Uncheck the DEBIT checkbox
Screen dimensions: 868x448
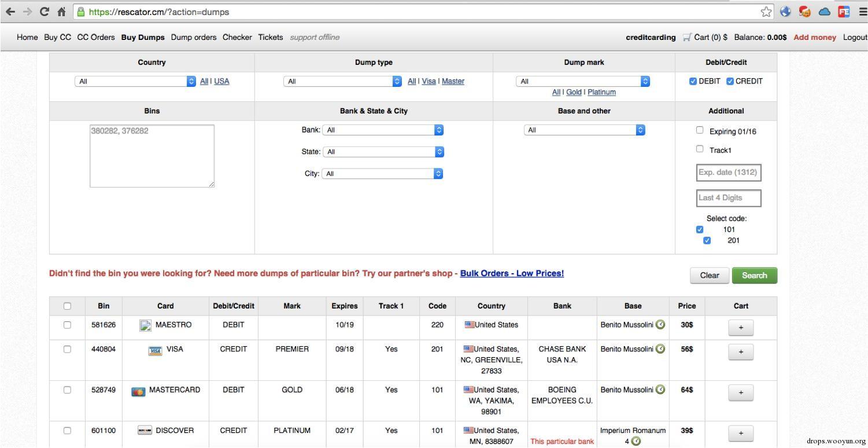coord(693,81)
